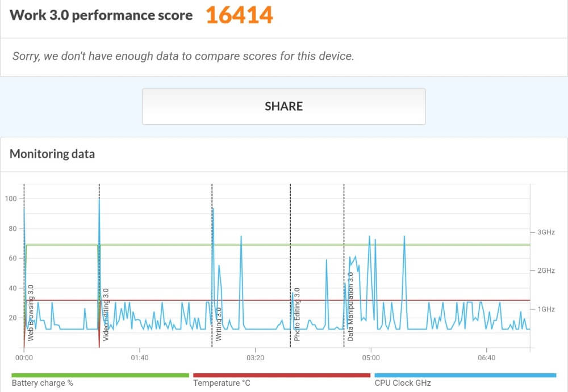Image resolution: width=568 pixels, height=392 pixels.
Task: Click the blue CPU Clock legend bar
Action: click(465, 376)
